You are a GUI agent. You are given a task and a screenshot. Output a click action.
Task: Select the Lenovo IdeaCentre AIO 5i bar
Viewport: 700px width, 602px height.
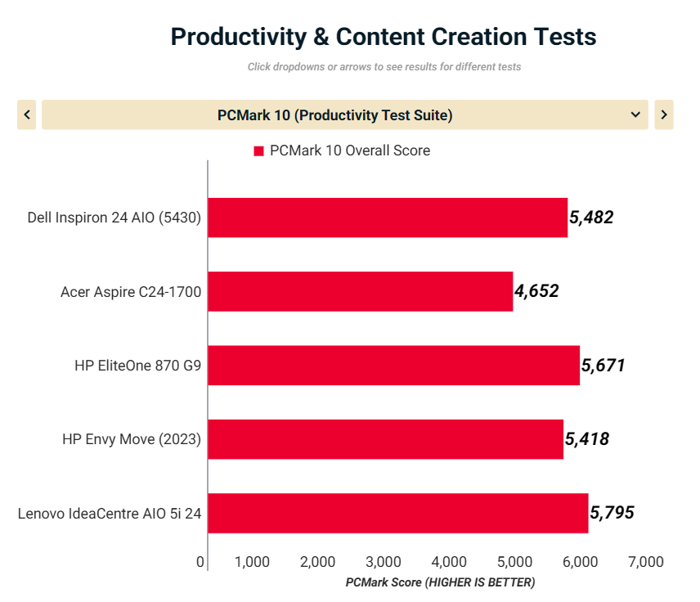pos(397,513)
